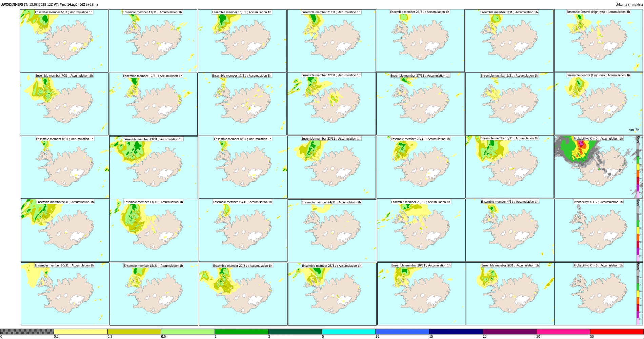This screenshot has height=339, width=644.
Task: Click the 'Úrkoma (mm/klst)' unit label
Action: click(x=629, y=4)
